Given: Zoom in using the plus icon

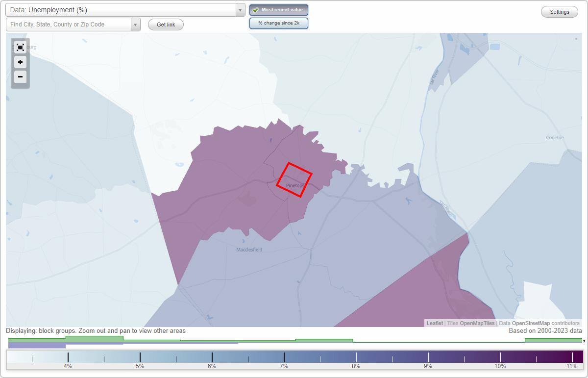Looking at the screenshot, I should coord(20,62).
